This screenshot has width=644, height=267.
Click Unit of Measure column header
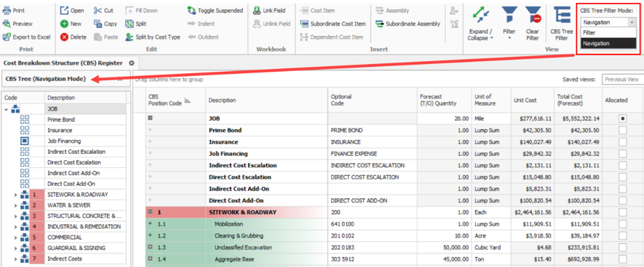491,100
